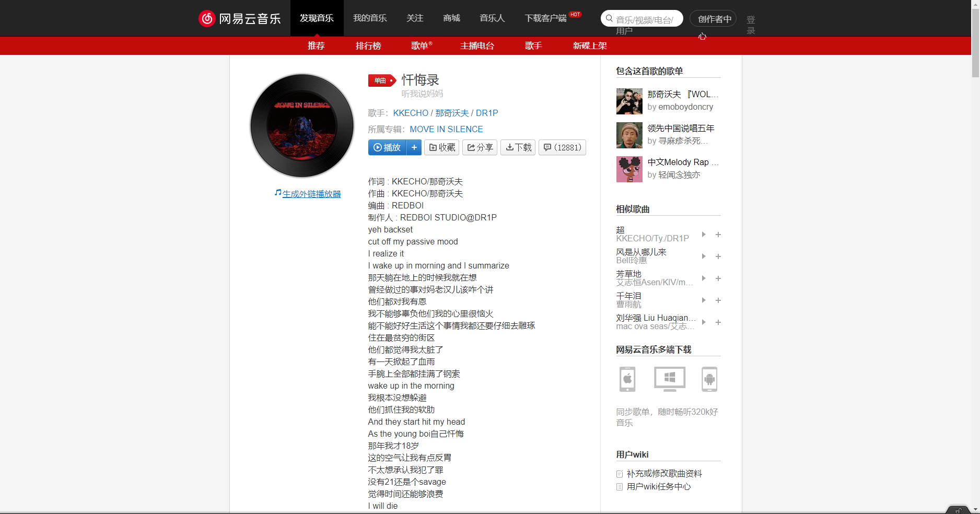980x514 pixels.
Task: Open the 我的音乐 menu
Action: [x=369, y=18]
